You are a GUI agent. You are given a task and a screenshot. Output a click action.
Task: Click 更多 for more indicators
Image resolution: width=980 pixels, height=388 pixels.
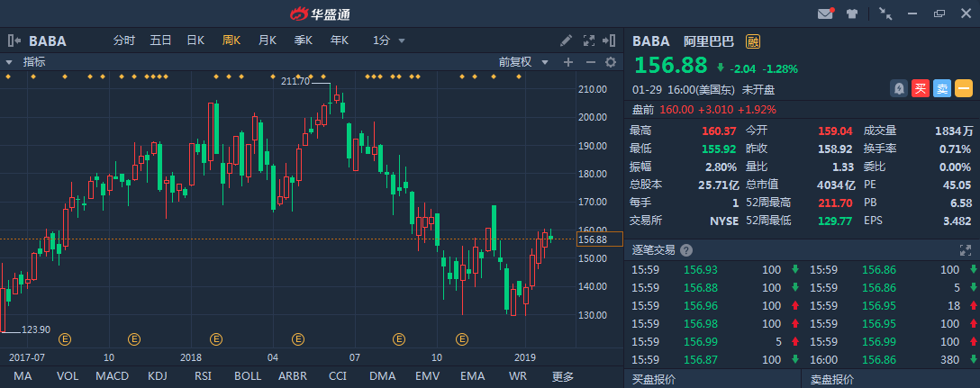(562, 376)
